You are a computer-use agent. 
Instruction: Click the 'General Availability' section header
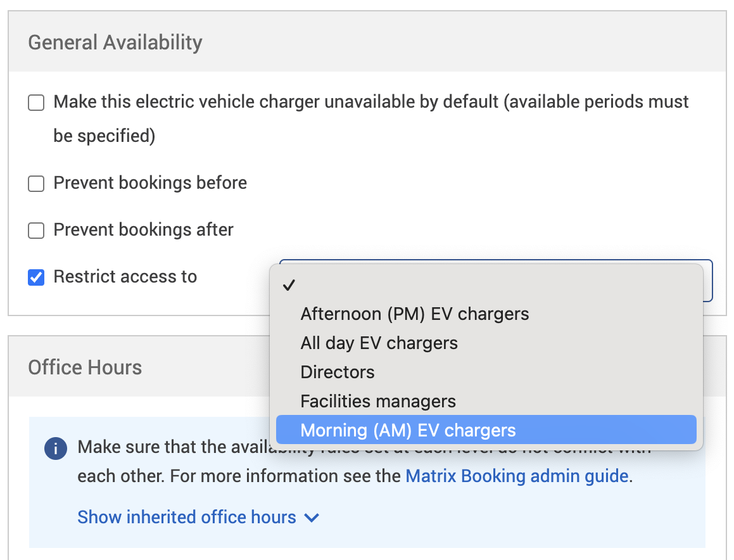(x=115, y=42)
